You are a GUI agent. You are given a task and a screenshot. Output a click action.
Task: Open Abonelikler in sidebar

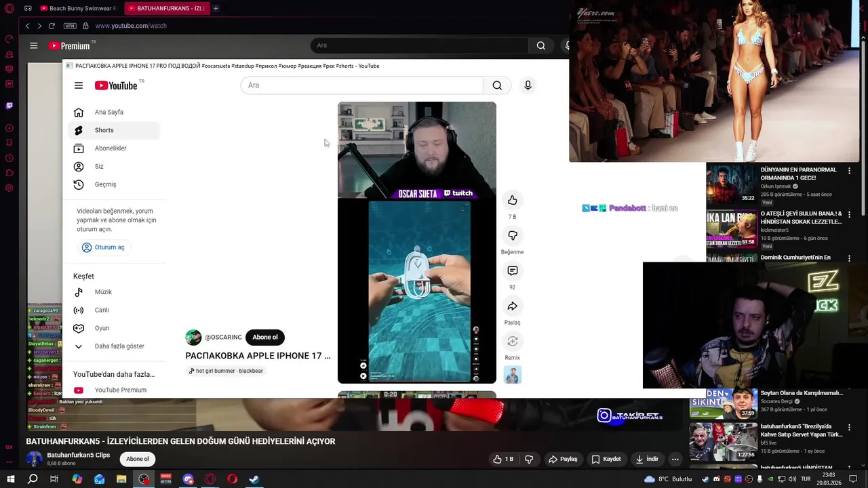(114, 148)
